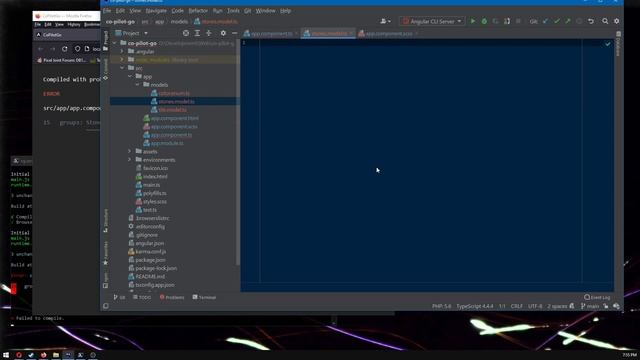Screen dimensions: 640x360
Task: Open the Navigate menu
Action: [156, 11]
